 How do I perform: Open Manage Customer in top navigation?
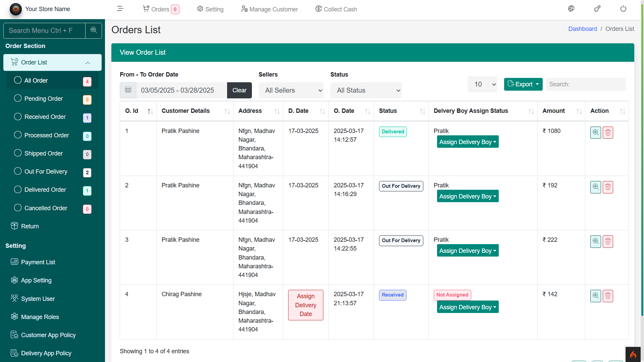tap(269, 9)
